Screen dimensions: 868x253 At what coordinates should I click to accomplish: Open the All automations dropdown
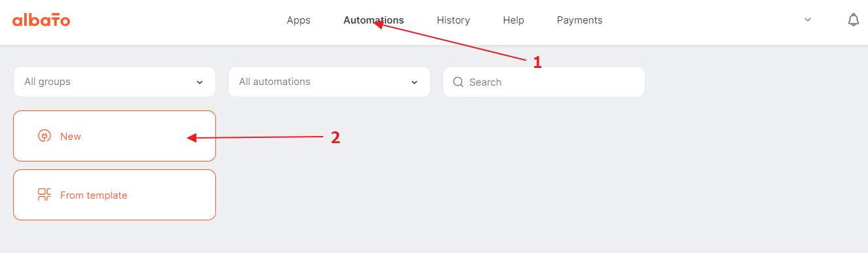(329, 82)
